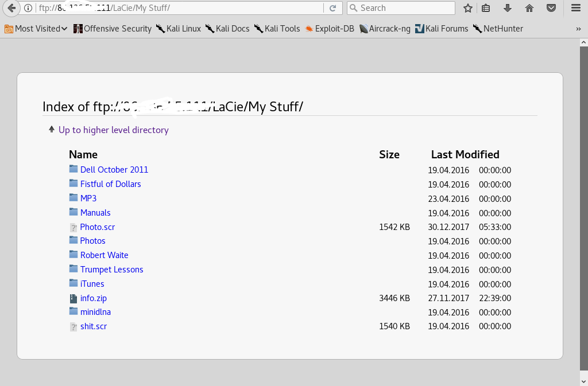This screenshot has width=588, height=386.
Task: Open the Kali Tools bookmark
Action: 277,29
